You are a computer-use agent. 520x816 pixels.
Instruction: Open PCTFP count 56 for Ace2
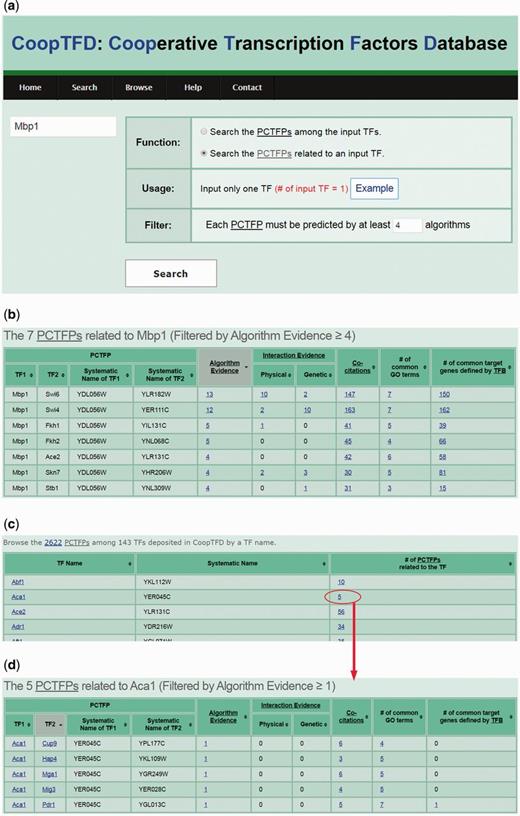341,612
